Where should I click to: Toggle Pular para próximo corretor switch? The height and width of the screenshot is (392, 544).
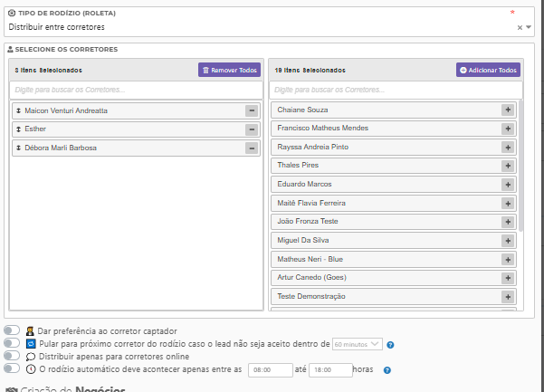tap(12, 344)
